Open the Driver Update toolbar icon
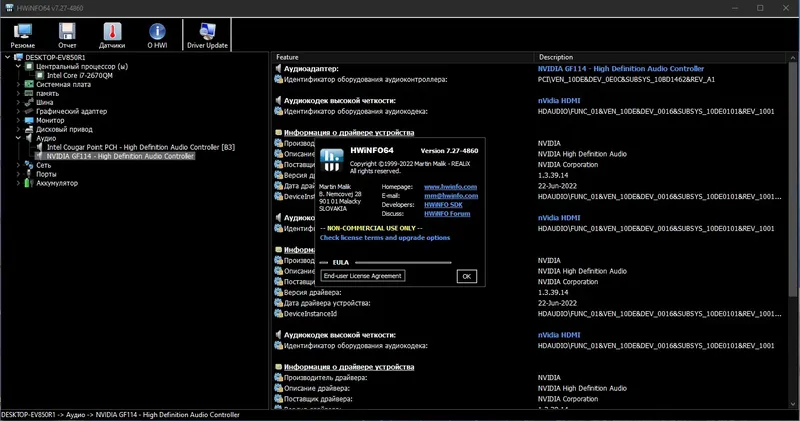800x421 pixels. point(207,36)
